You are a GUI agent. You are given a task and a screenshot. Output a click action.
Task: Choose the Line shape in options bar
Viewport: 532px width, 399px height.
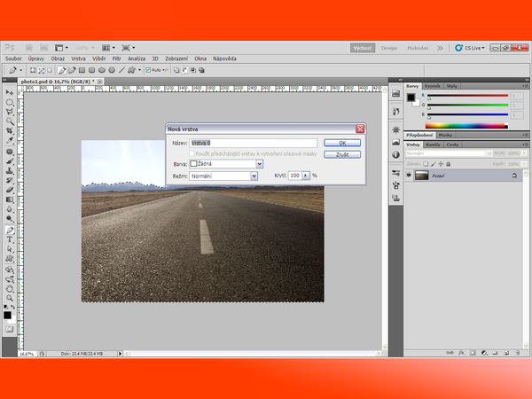click(x=122, y=69)
